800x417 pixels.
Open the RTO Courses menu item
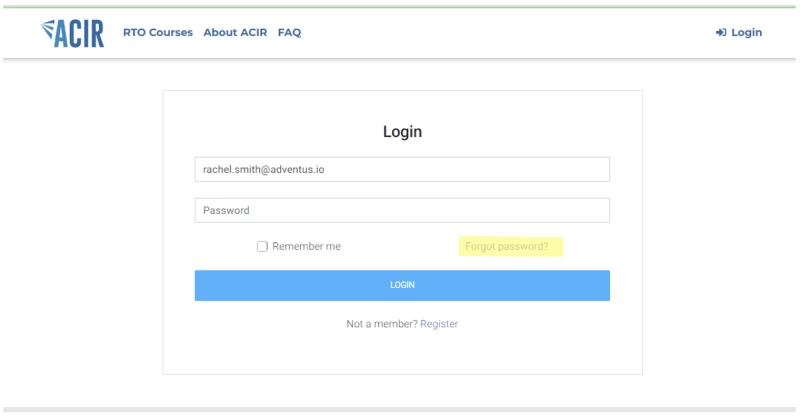158,32
